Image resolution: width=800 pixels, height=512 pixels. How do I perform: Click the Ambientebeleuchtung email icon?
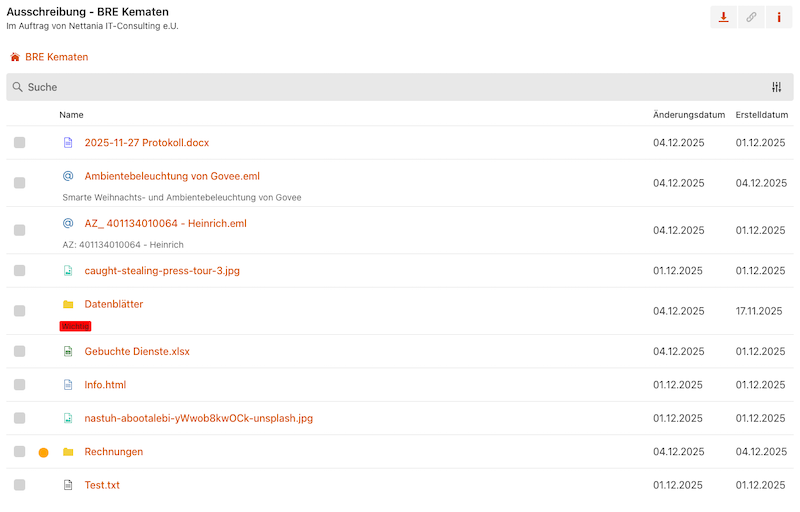(68, 176)
